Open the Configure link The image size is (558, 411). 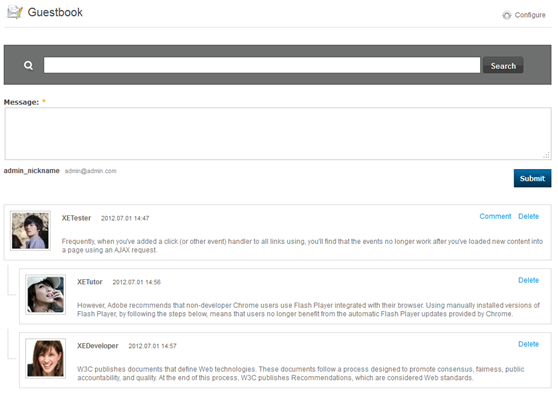(530, 15)
